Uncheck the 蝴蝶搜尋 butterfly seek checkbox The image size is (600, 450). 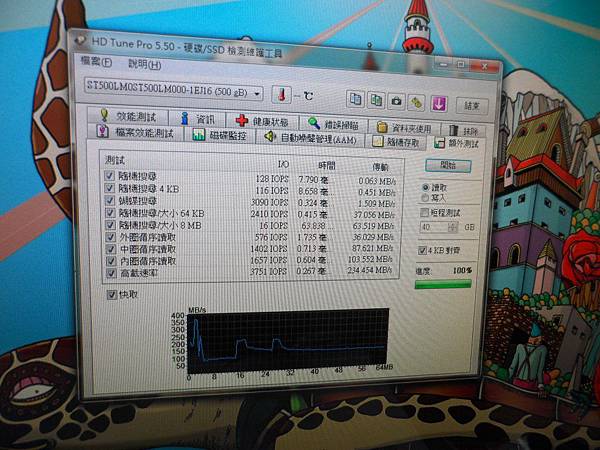pyautogui.click(x=110, y=200)
